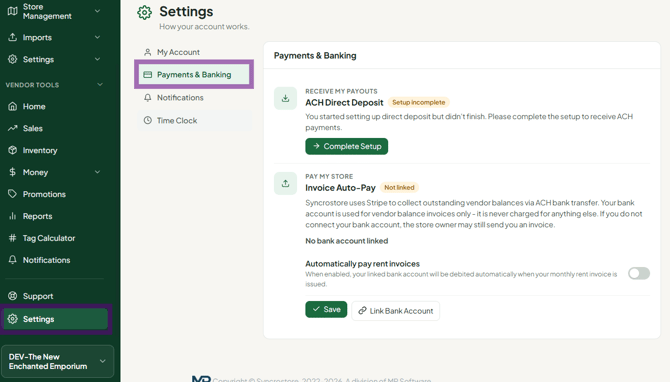
Task: Click the Home house icon in sidebar
Action: (12, 106)
